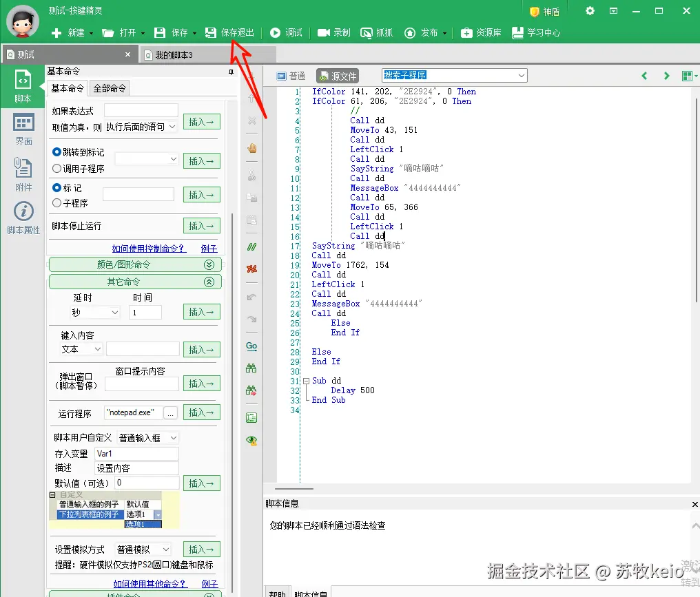The height and width of the screenshot is (597, 700).
Task: Click 插入 for 如果表达式
Action: [x=201, y=121]
